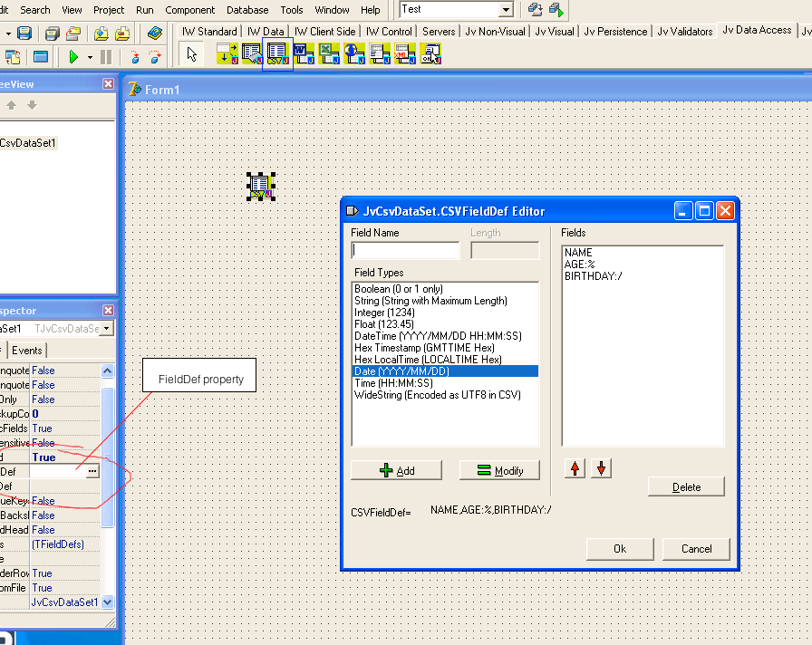Move selected field down with red arrow

(x=601, y=468)
